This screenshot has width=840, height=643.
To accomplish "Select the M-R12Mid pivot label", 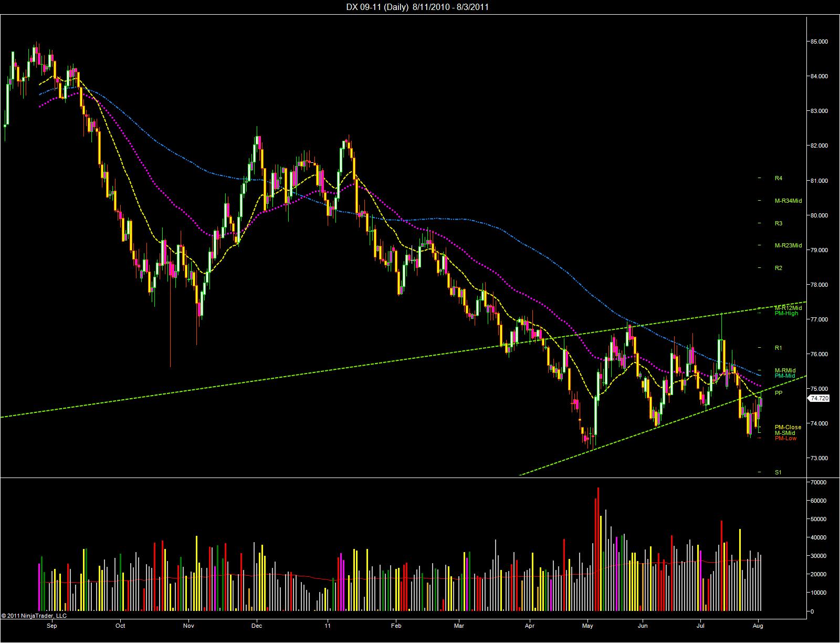I will (x=788, y=308).
